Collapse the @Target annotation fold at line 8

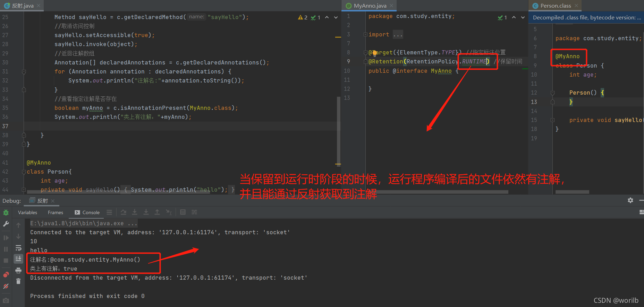tap(365, 52)
